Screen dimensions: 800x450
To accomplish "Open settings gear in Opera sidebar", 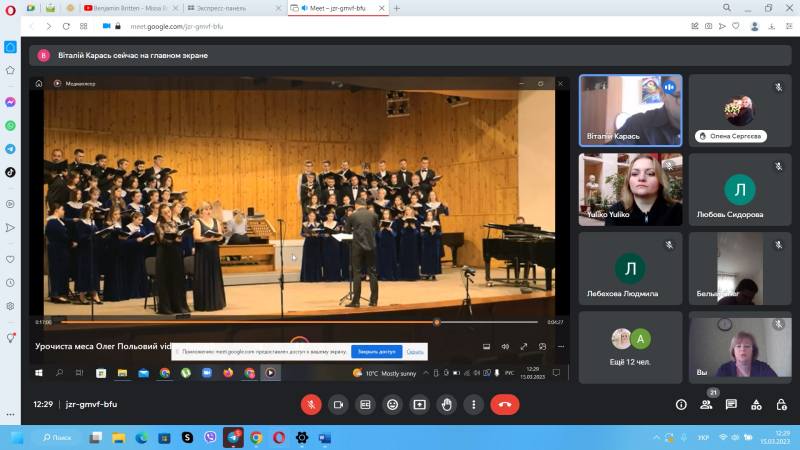I will pyautogui.click(x=10, y=306).
